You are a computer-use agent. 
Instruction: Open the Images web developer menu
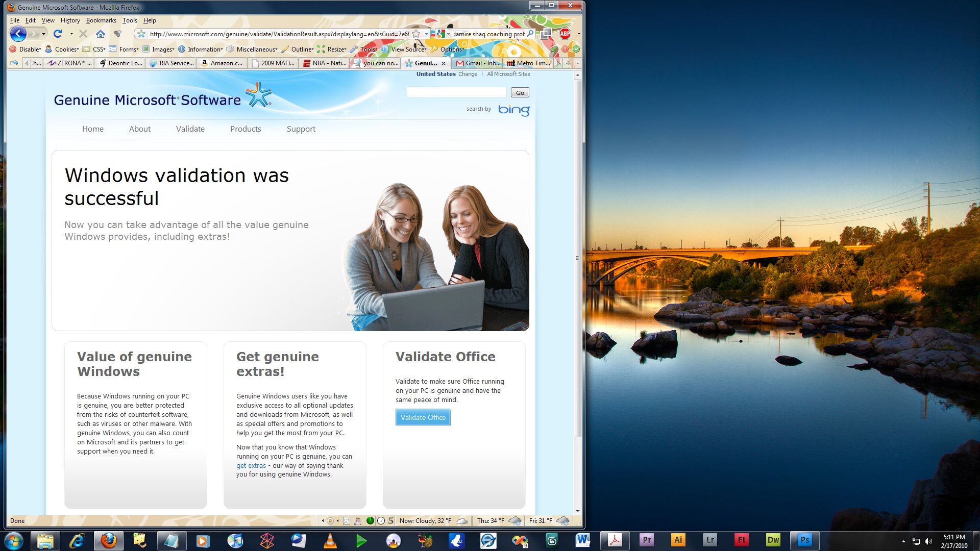pyautogui.click(x=158, y=49)
